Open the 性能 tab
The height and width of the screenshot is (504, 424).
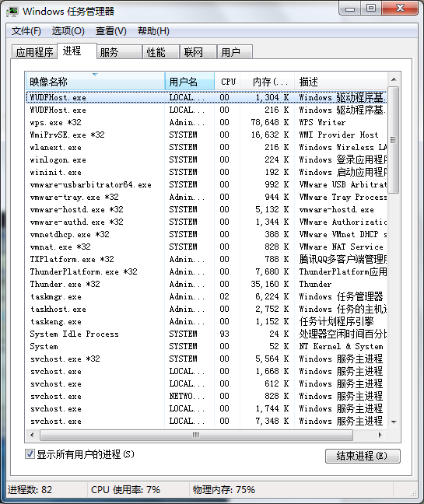[x=161, y=52]
